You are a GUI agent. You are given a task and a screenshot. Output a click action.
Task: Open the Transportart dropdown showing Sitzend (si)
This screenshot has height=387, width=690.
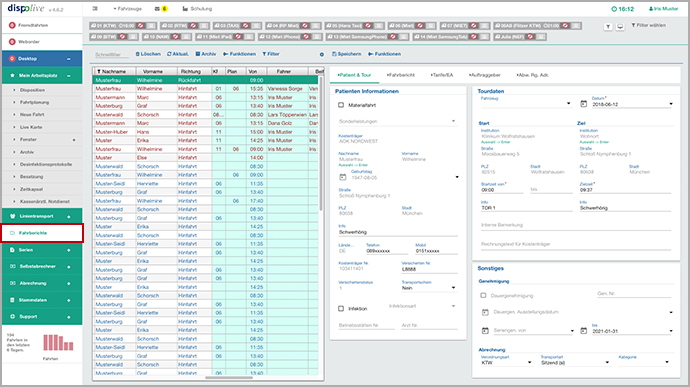coord(575,362)
